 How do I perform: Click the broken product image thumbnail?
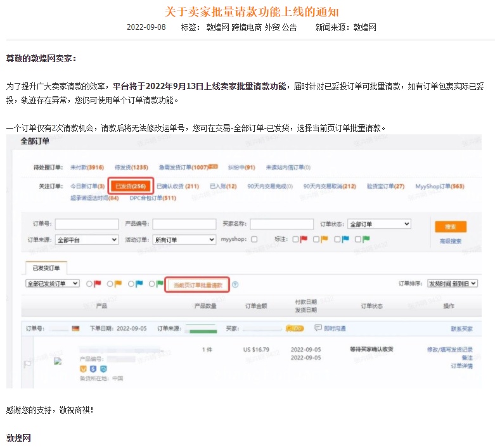(x=58, y=361)
